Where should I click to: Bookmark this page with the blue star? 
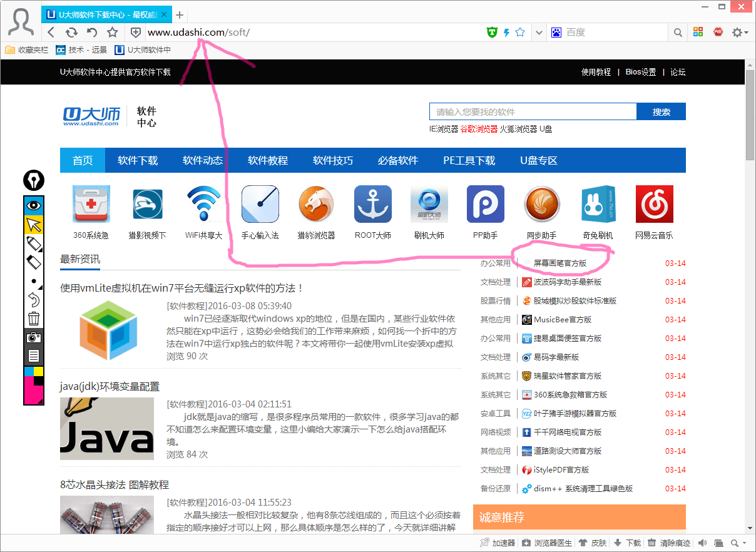520,33
